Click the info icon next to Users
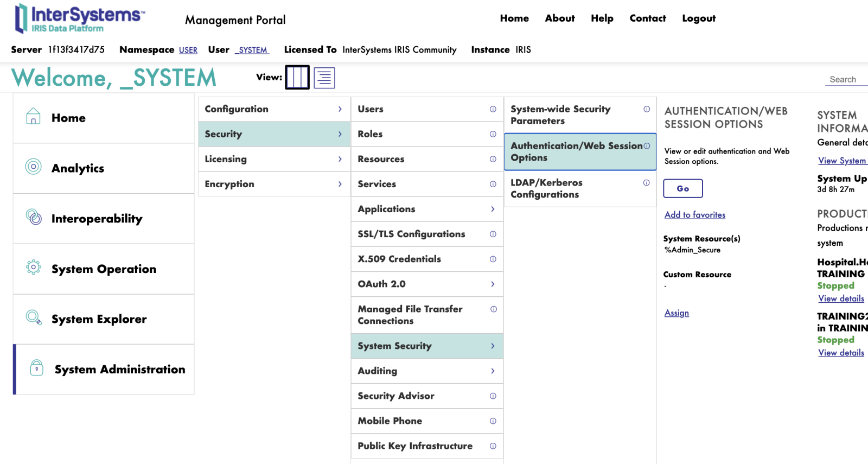The image size is (868, 464). 493,109
